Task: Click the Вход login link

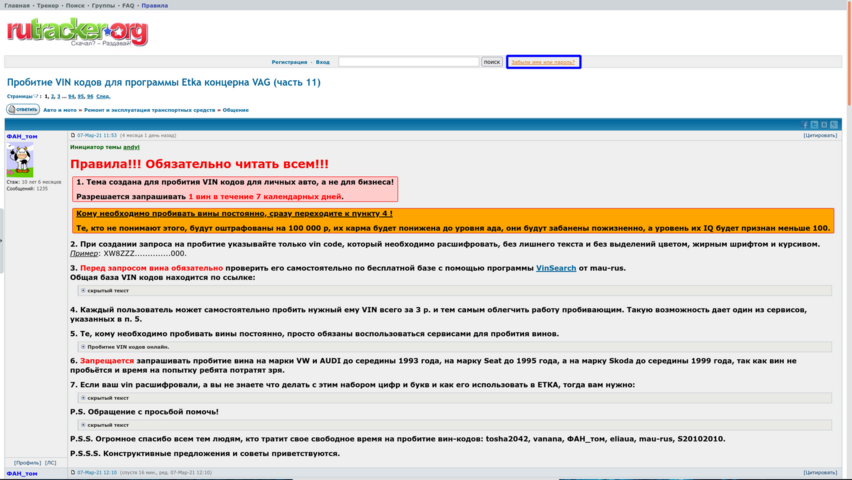Action: coord(323,62)
